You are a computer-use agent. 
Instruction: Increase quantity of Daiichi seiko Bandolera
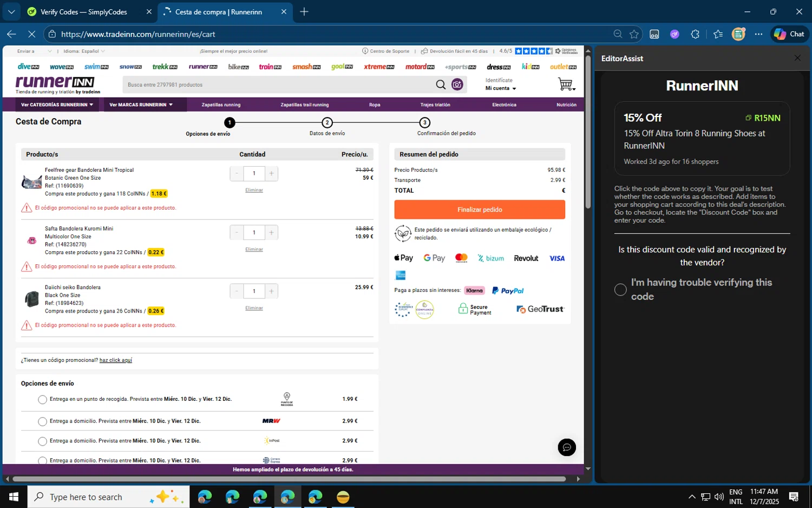tap(271, 291)
